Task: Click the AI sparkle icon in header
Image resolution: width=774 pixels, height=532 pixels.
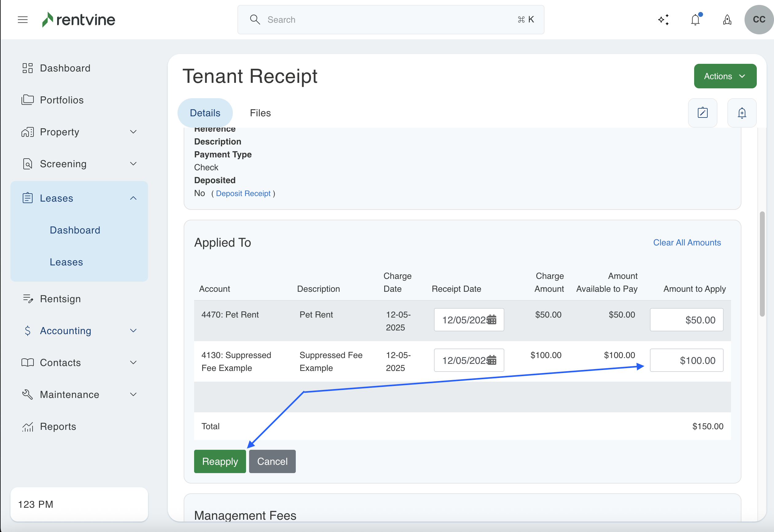Action: [663, 20]
